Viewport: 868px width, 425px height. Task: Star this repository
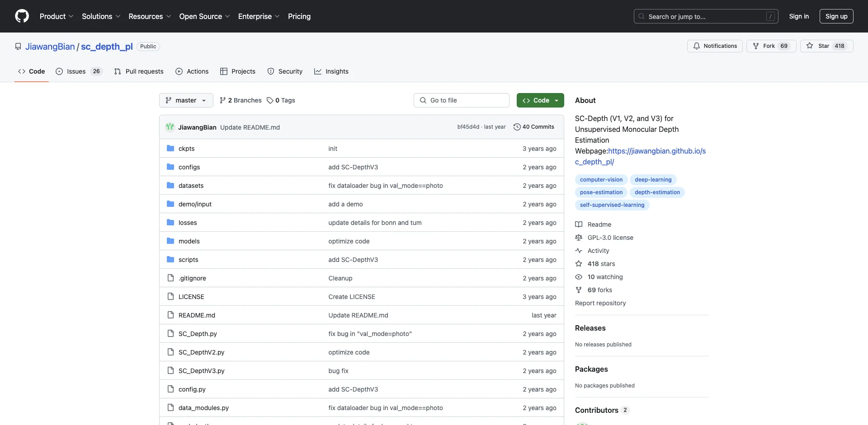(x=826, y=46)
